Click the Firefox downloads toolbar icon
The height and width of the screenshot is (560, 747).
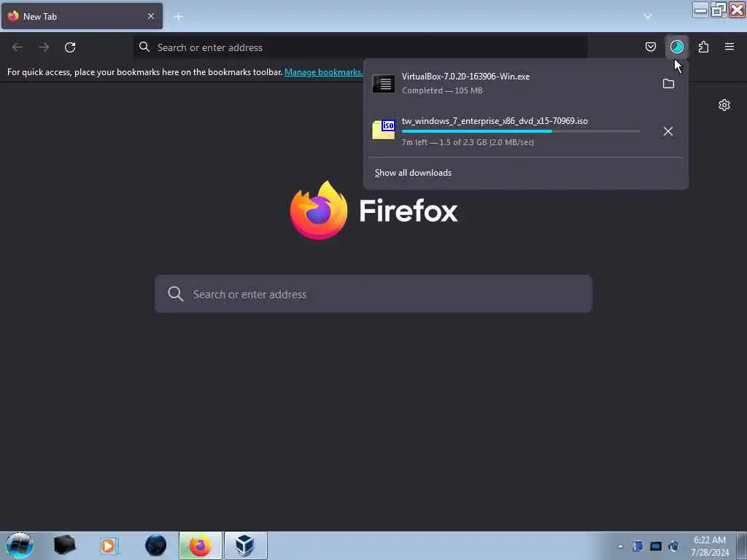point(676,47)
